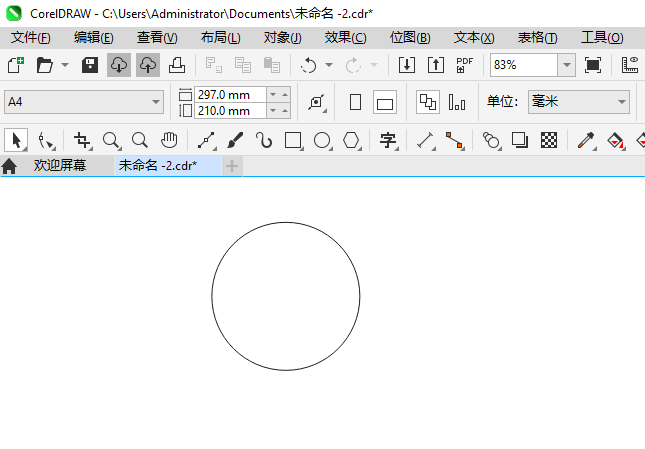The width and height of the screenshot is (645, 449).
Task: Expand the Open recent files arrow
Action: pos(65,65)
